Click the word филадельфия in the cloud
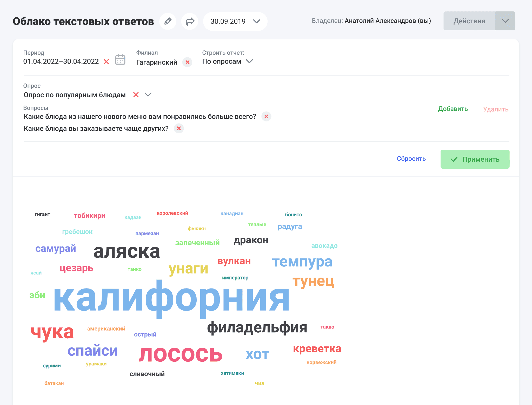Screen dimensions: 532x405 pos(257,327)
